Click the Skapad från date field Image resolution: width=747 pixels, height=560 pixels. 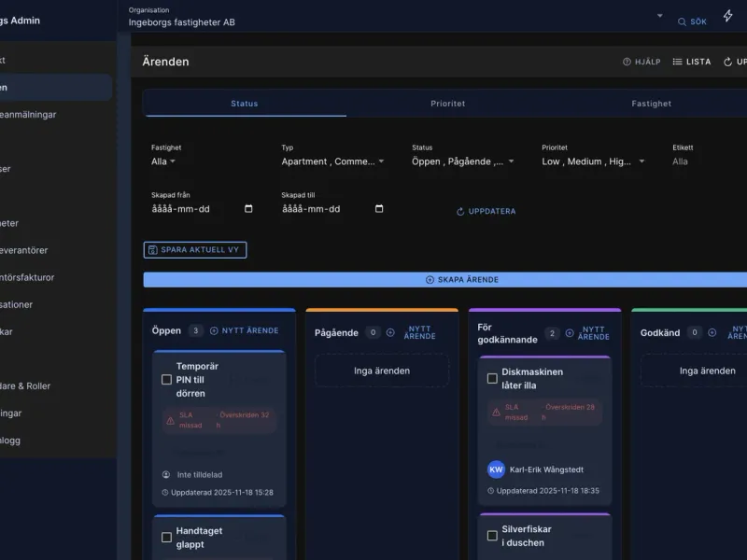202,208
